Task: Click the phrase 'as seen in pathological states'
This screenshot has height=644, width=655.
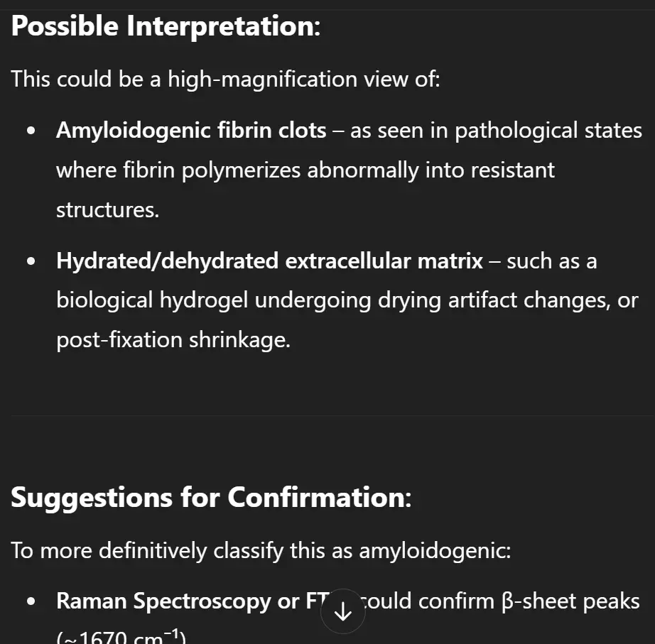Action: tap(496, 131)
